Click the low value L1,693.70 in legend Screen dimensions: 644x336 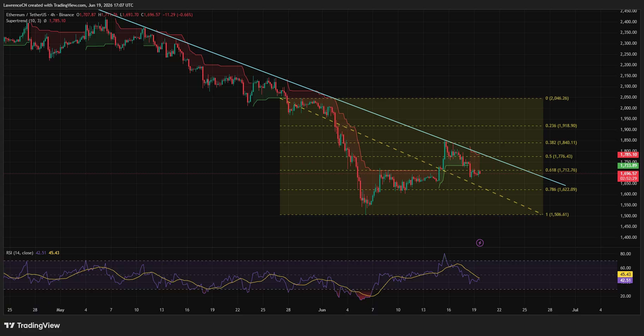(x=129, y=15)
